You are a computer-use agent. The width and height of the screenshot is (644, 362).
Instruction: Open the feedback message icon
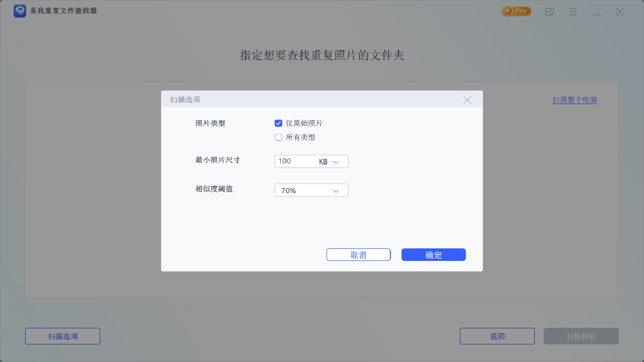549,11
